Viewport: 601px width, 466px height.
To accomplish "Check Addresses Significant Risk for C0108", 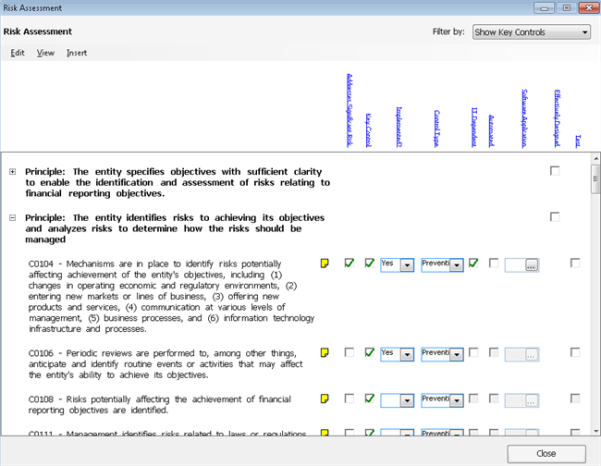I will 349,399.
